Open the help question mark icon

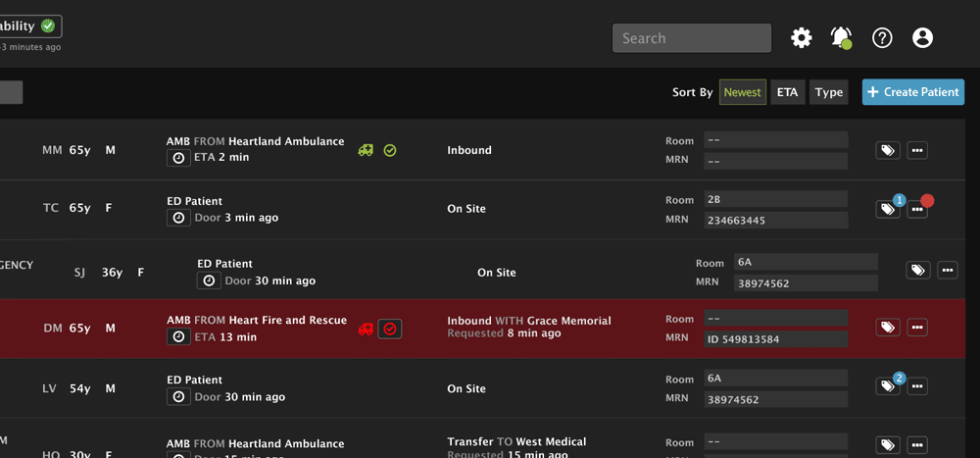pos(882,38)
